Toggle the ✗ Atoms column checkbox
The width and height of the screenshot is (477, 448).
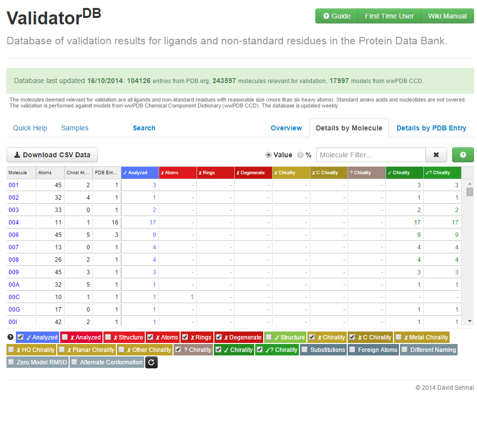click(150, 337)
